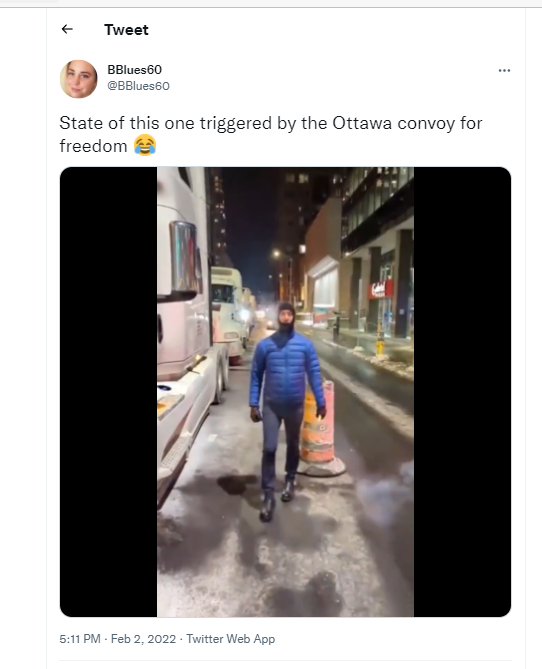This screenshot has width=542, height=669.
Task: Click the Tweet page heading
Action: point(126,30)
